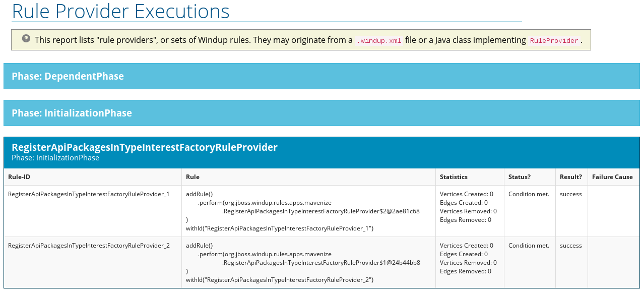Select the .windup.xml code snippet
644x292 pixels.
point(378,40)
